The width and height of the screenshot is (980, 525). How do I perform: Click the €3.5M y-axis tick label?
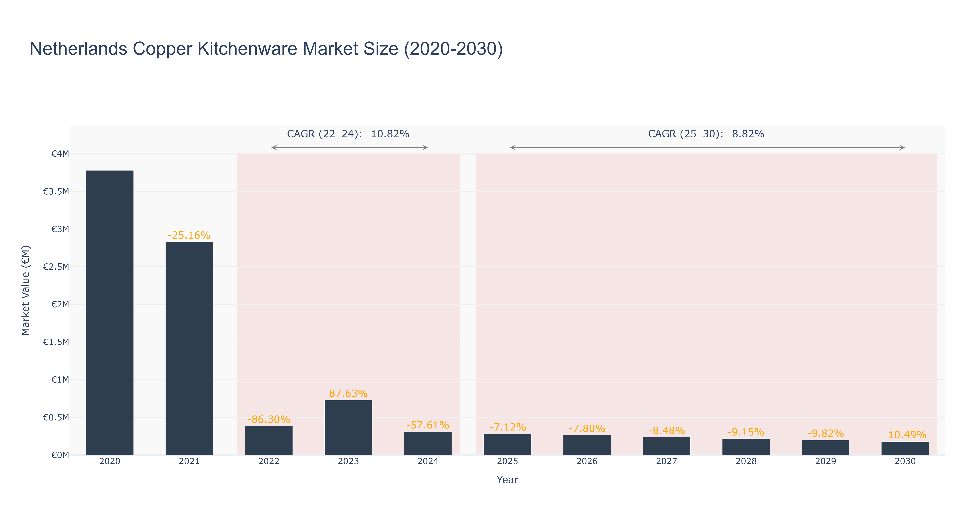56,191
